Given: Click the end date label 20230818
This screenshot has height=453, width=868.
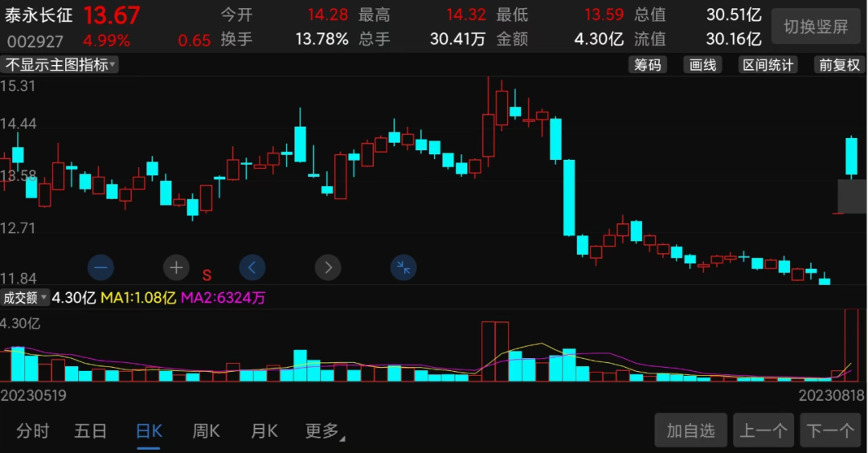Looking at the screenshot, I should 832,395.
